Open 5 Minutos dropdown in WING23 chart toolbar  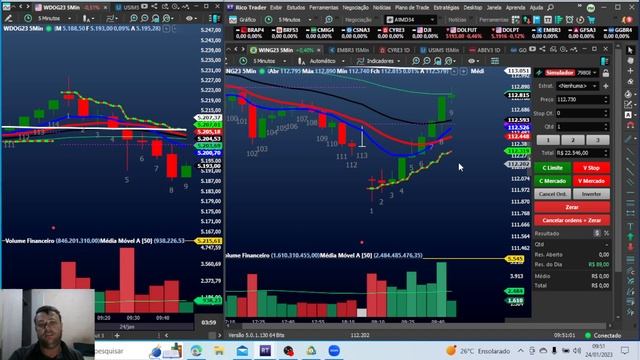(284, 61)
